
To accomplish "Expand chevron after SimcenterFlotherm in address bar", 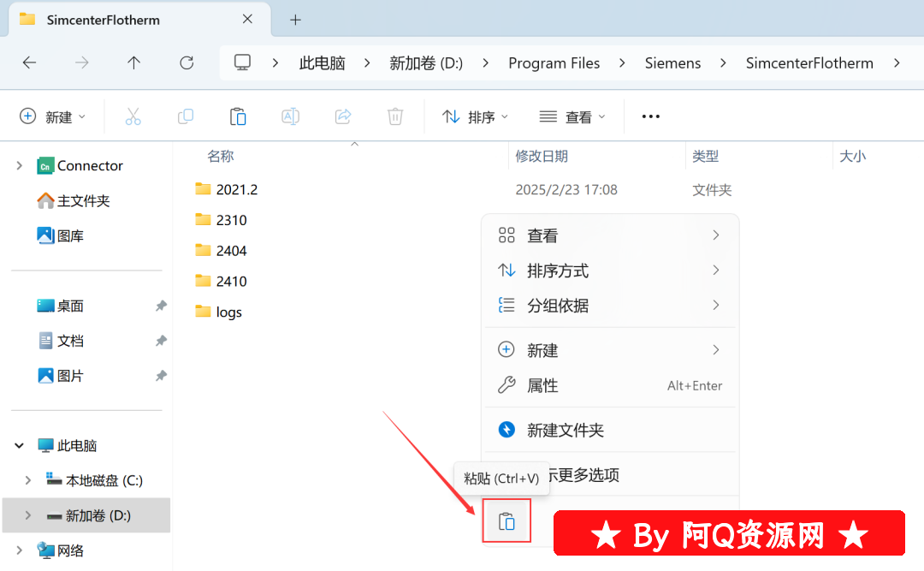I will pos(897,62).
